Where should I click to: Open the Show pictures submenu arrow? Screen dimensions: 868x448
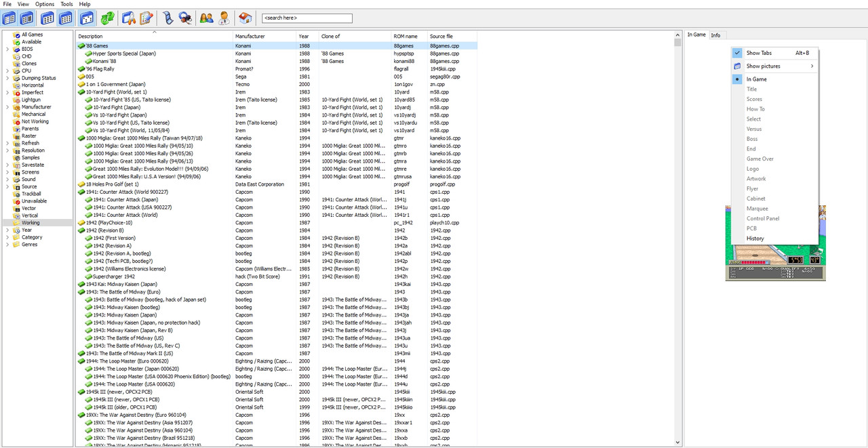point(812,66)
